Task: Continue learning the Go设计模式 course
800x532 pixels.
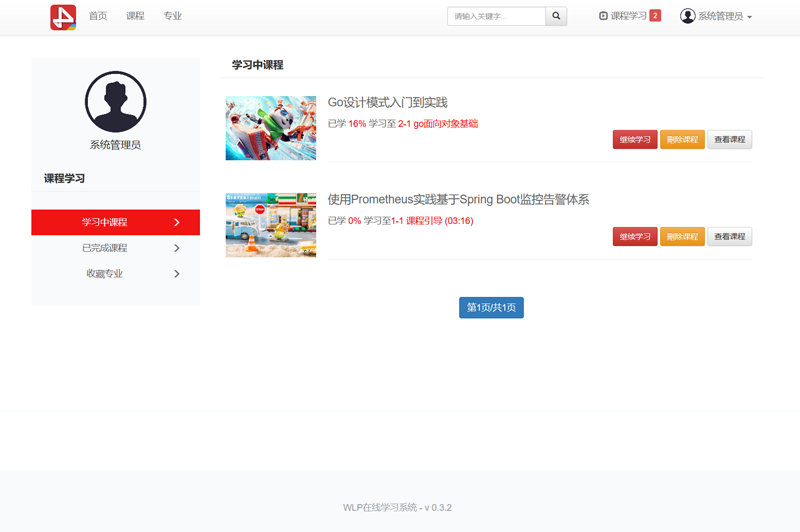Action: (635, 140)
